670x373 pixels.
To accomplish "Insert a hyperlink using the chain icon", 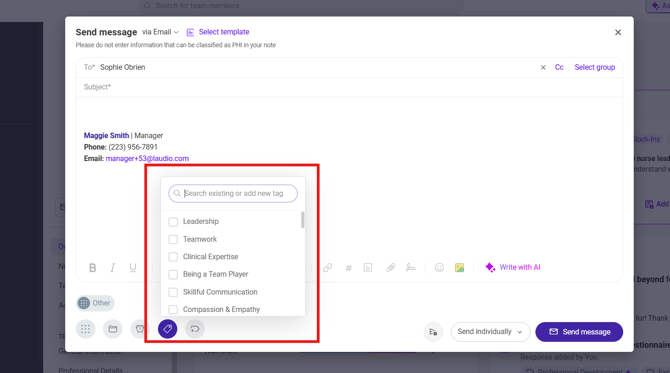I will [x=328, y=268].
